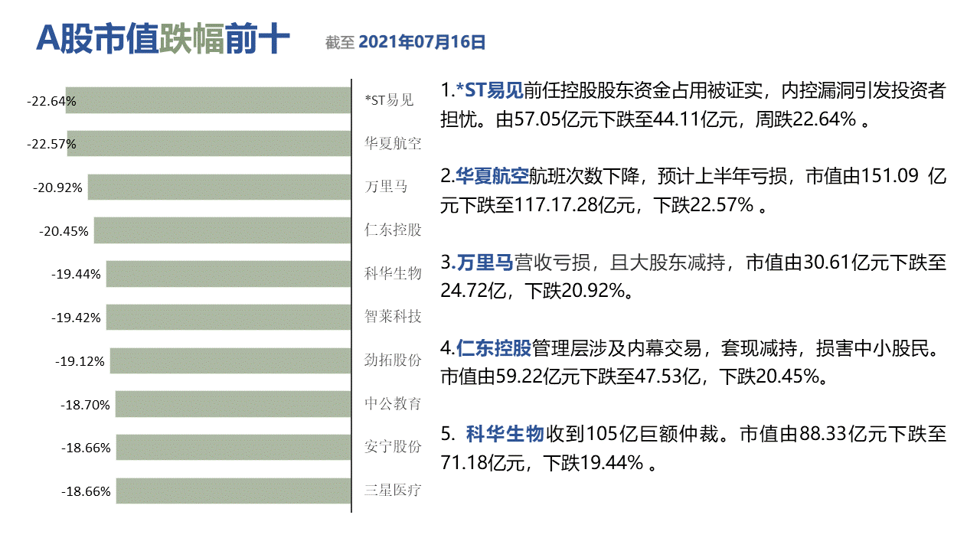This screenshot has width=980, height=551.
Task: Click the 截至 label
Action: pos(339,43)
